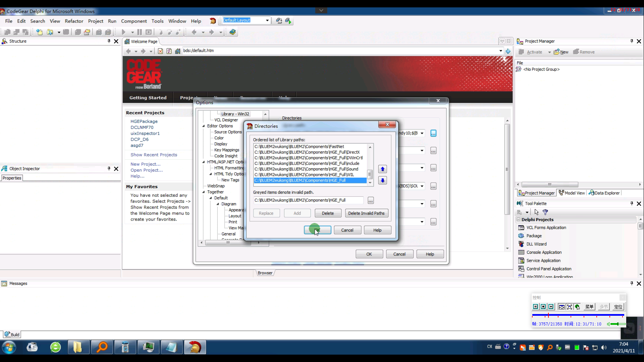Browse for folder next to path edit field
Image resolution: width=644 pixels, height=362 pixels.
pos(371,200)
